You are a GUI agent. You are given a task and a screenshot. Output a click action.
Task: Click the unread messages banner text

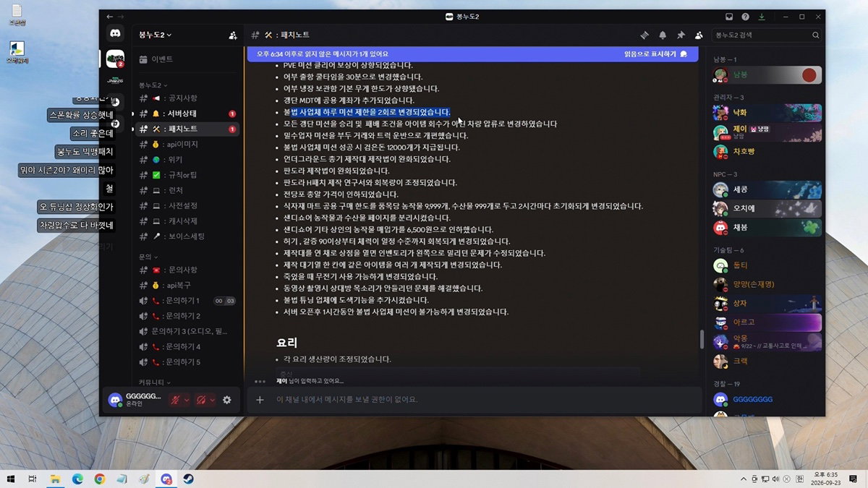pos(323,53)
